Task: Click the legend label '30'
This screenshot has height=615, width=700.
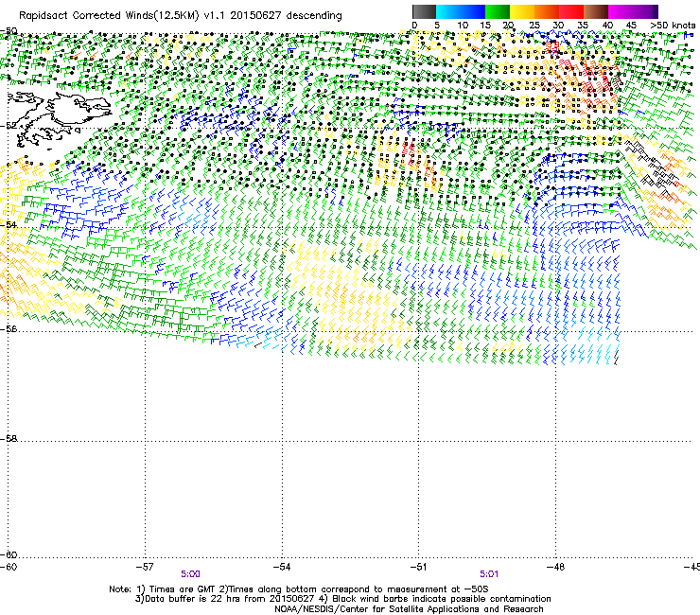Action: point(558,25)
